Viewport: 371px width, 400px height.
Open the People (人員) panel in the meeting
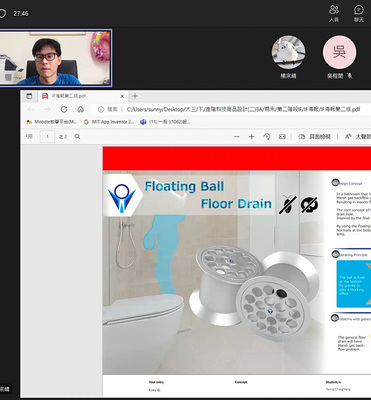pos(334,13)
